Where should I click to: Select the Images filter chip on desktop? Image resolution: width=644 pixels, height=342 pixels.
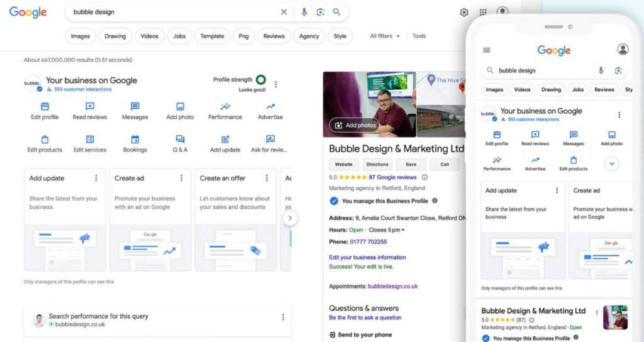(x=80, y=36)
